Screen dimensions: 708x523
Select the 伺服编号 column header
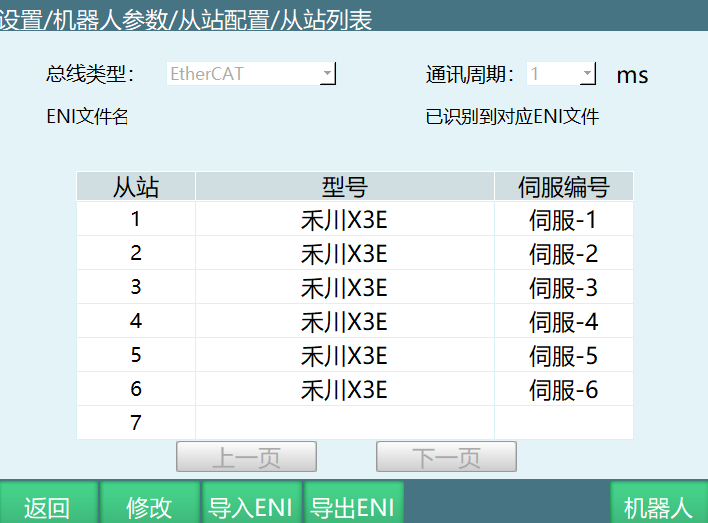(564, 186)
